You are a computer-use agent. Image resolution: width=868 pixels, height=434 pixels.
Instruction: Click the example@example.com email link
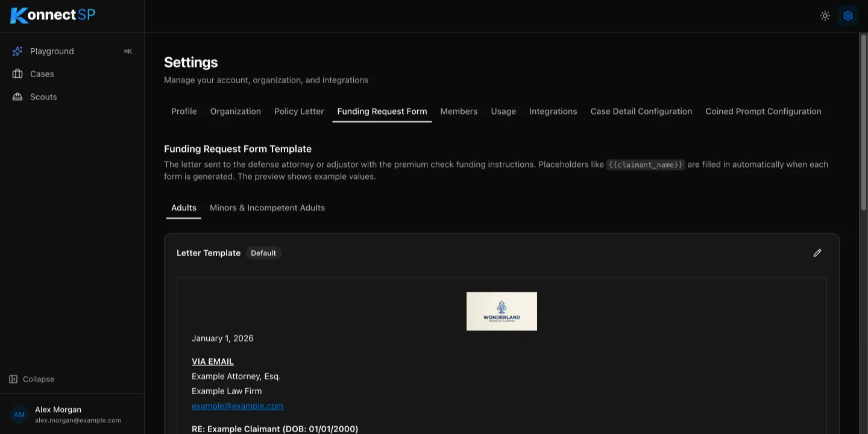click(237, 406)
